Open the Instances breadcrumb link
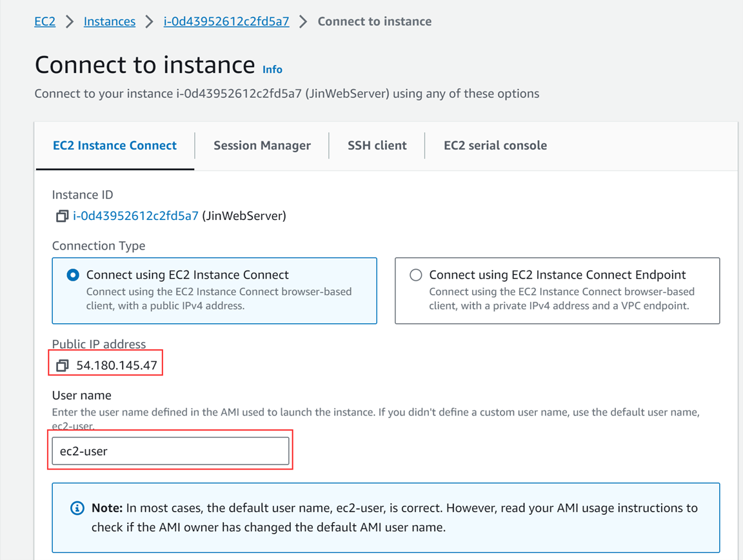 pyautogui.click(x=110, y=21)
